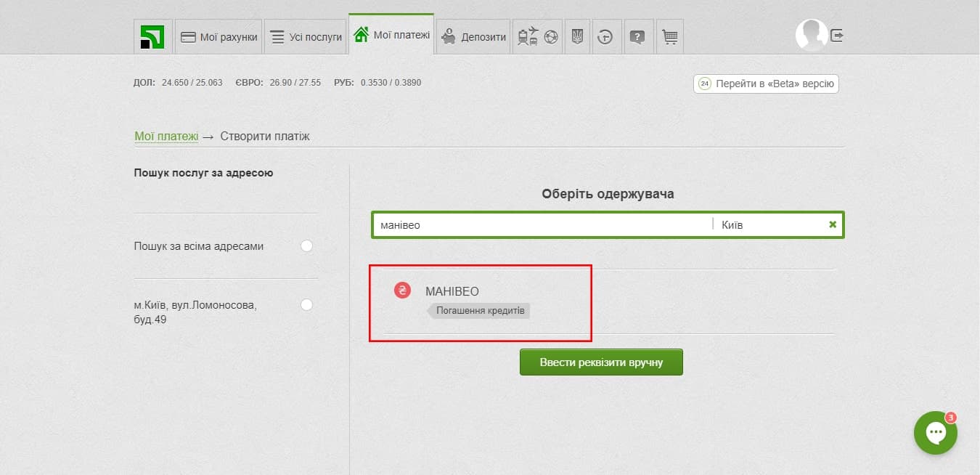This screenshot has height=475, width=980.
Task: Click the Ukrainian trident emblem icon
Action: click(x=577, y=37)
